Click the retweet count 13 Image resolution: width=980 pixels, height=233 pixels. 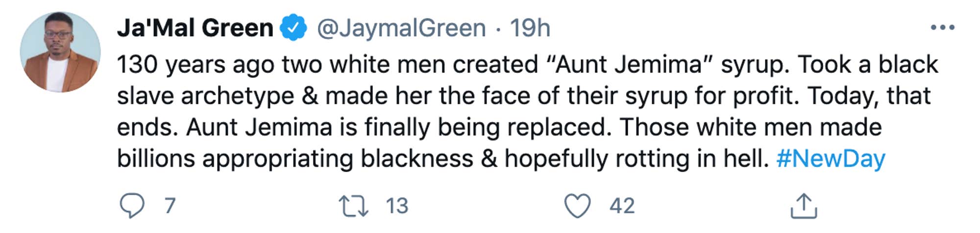(397, 206)
